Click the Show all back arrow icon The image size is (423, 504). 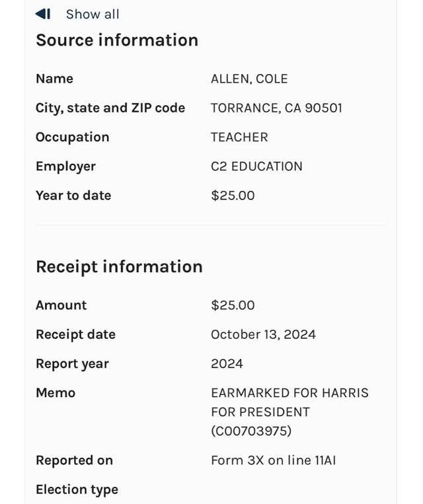(x=43, y=14)
